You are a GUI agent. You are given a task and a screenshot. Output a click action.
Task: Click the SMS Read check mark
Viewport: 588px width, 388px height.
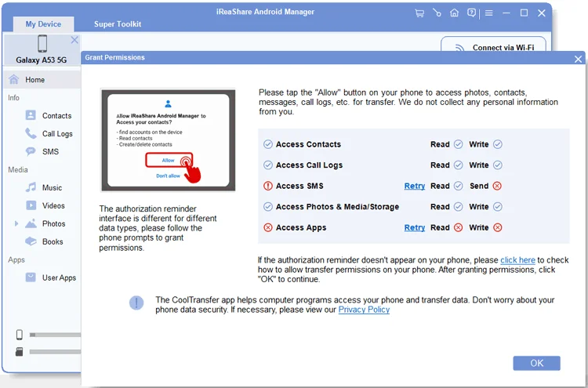pyautogui.click(x=459, y=186)
